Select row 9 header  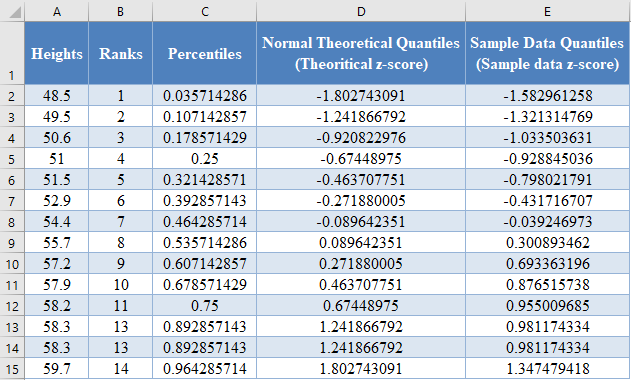12,243
